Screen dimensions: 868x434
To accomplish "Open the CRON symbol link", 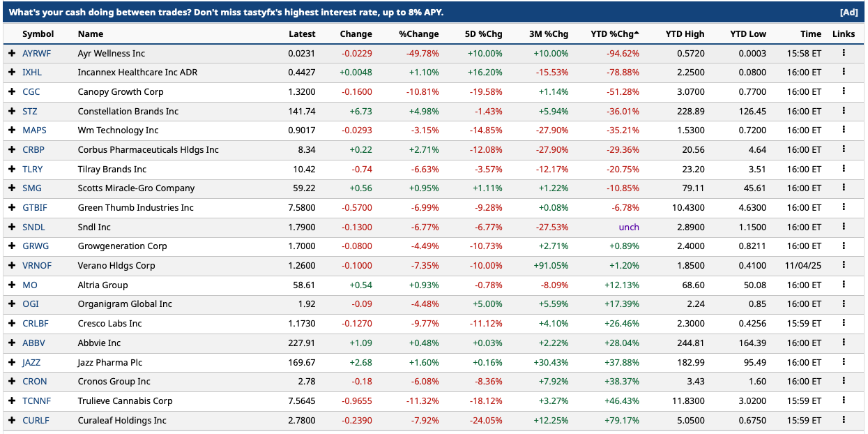I will coord(35,381).
